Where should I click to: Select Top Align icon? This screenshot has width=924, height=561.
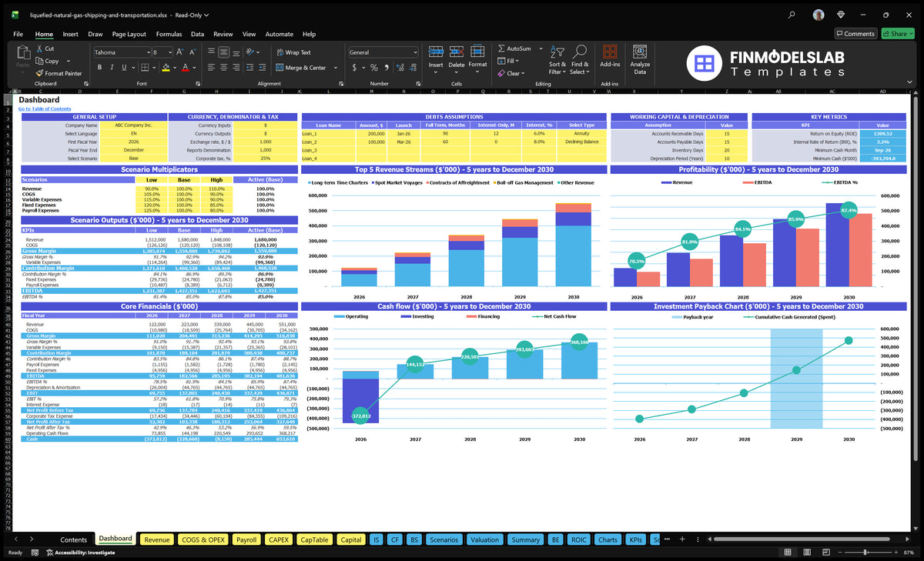point(211,52)
